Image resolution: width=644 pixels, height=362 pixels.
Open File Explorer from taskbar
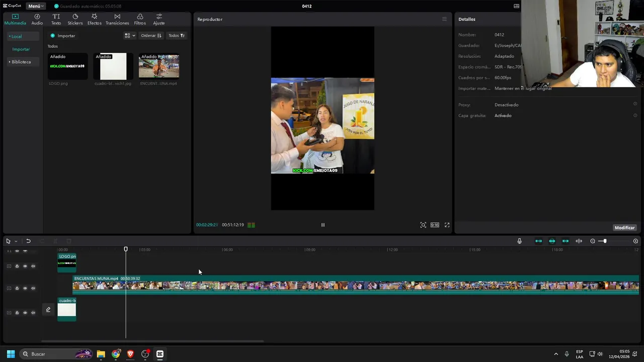(101, 354)
